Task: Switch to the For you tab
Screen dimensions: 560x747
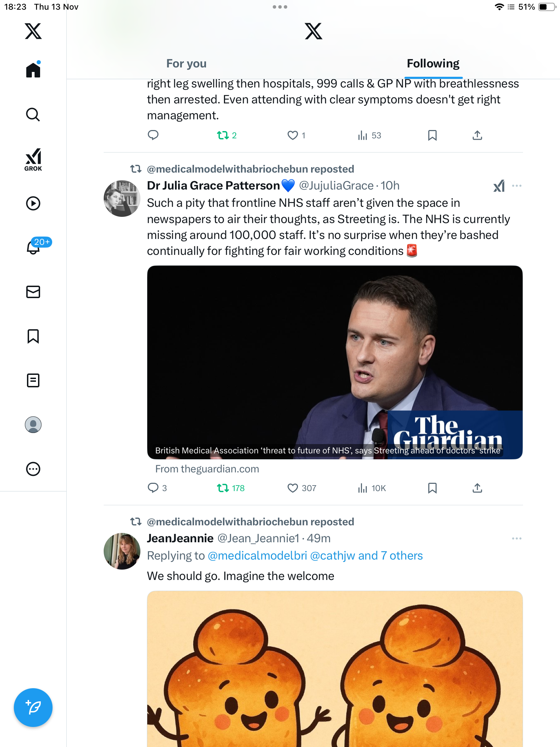Action: (186, 64)
